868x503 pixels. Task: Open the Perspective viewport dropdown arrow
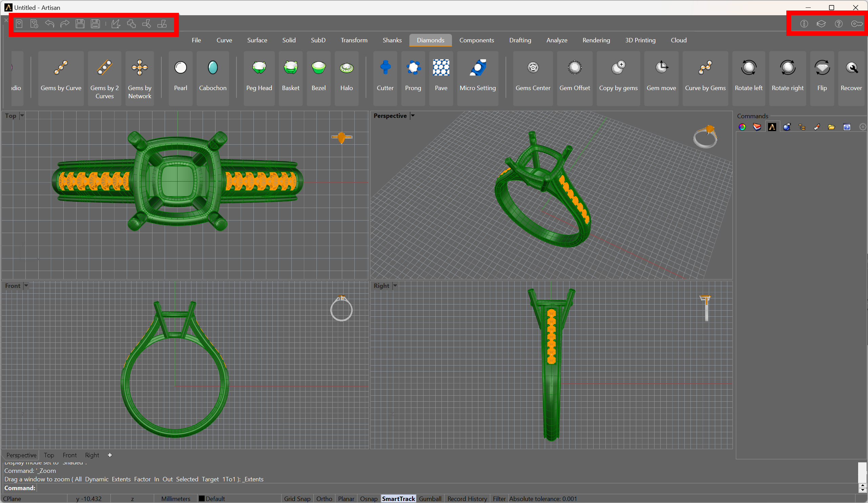click(x=413, y=116)
